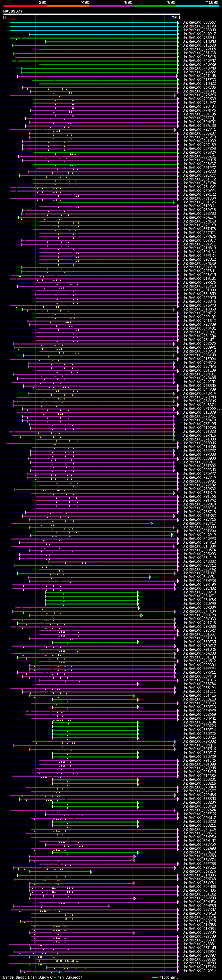Click the UniRef100_A2SY18 label
222x980 pixels.
click(x=199, y=57)
